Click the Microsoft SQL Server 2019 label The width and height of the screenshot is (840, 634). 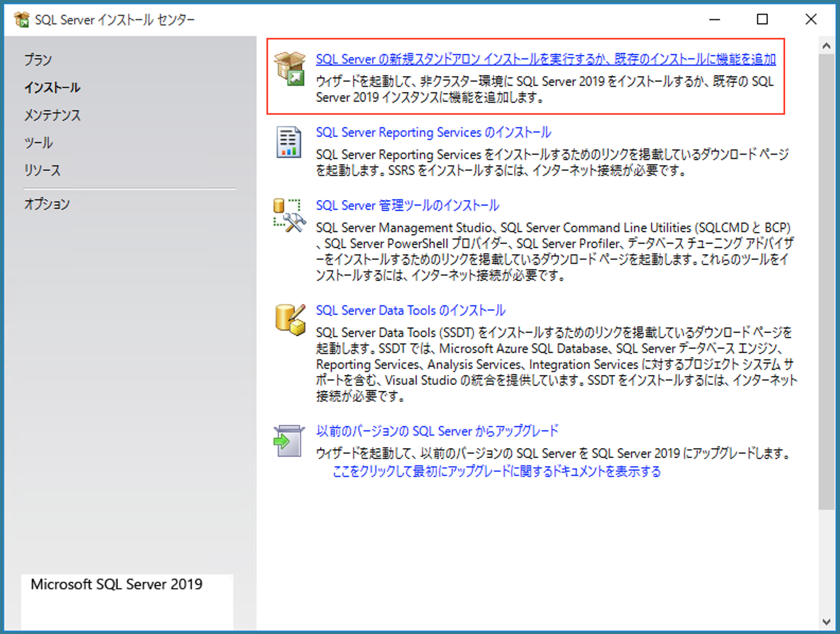[x=117, y=584]
